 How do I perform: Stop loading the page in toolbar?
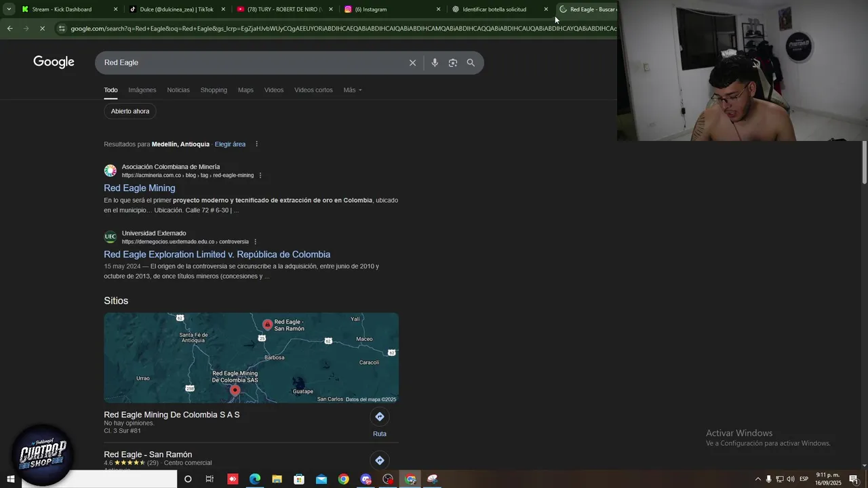pyautogui.click(x=42, y=28)
